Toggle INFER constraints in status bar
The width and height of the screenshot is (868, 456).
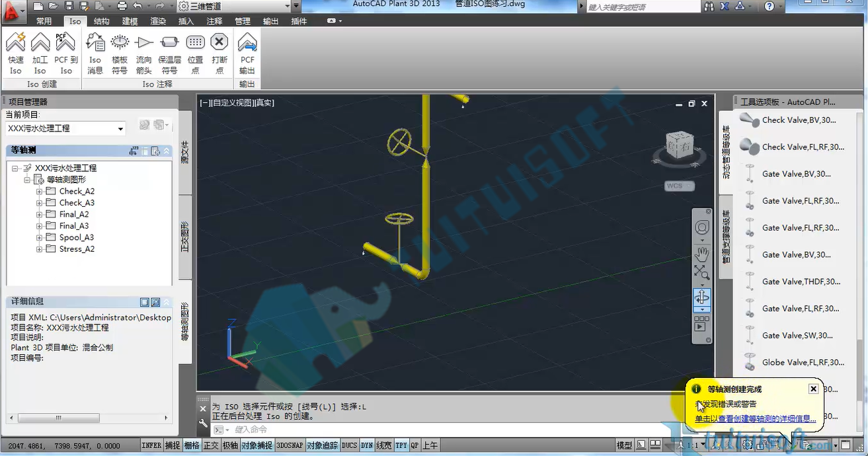[151, 445]
